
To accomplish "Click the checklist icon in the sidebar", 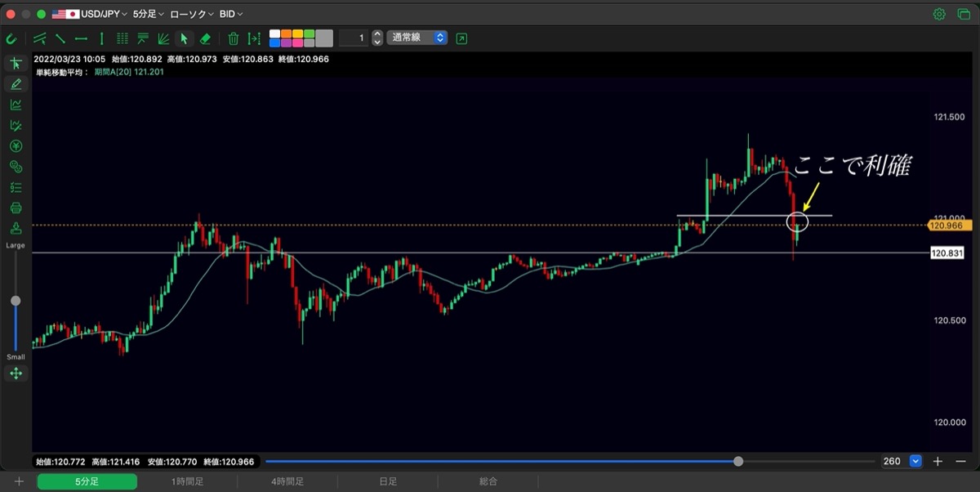I will [16, 187].
